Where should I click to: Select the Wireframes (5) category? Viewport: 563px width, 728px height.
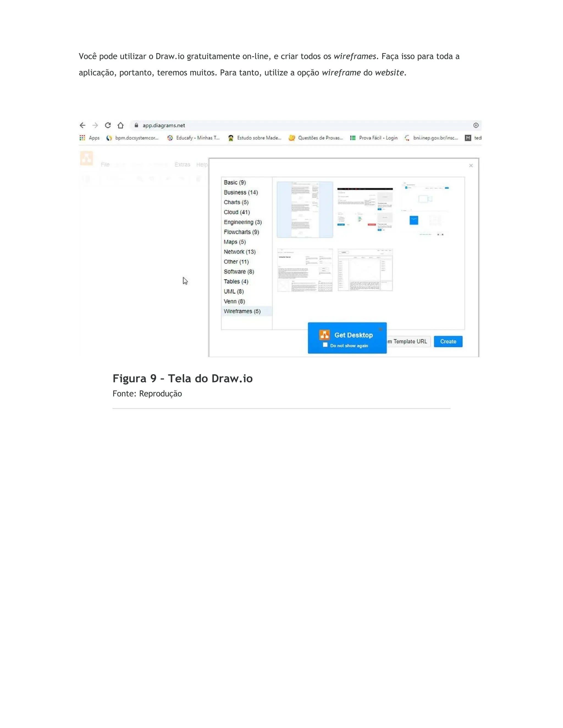click(247, 311)
